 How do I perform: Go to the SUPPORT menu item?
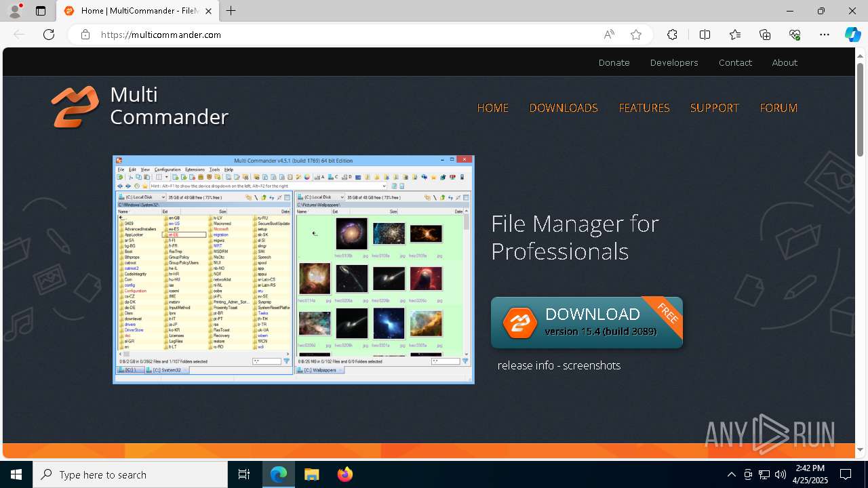click(x=714, y=108)
